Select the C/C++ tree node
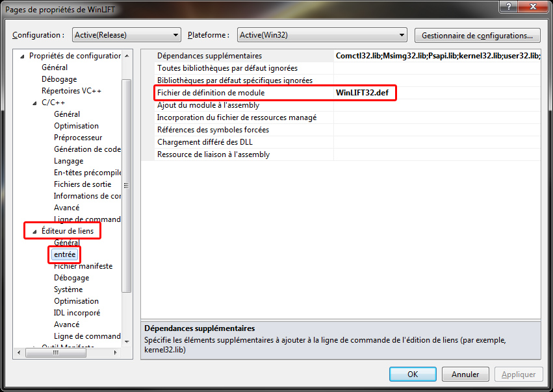Screen dimensions: 553x392 (53, 102)
